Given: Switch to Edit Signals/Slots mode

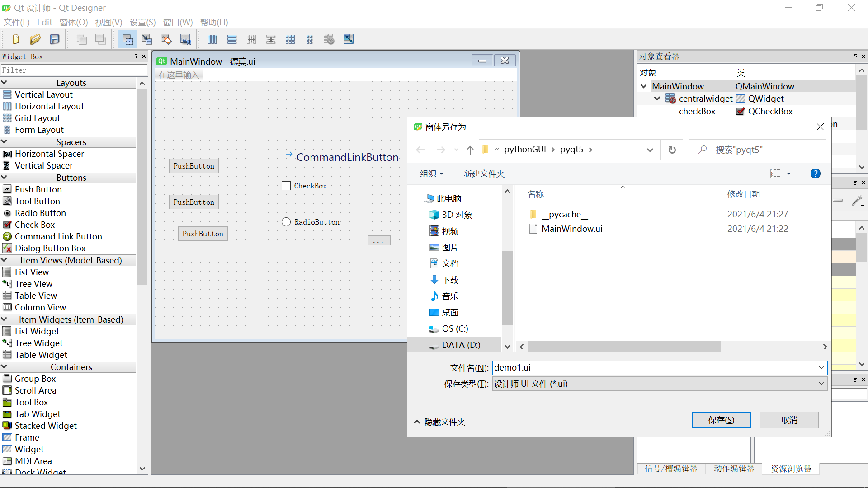Looking at the screenshot, I should pyautogui.click(x=147, y=39).
